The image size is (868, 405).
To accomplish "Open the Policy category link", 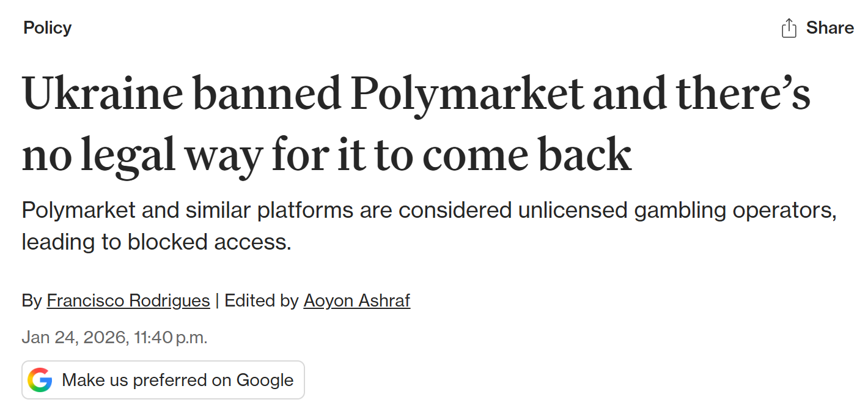I will [47, 28].
